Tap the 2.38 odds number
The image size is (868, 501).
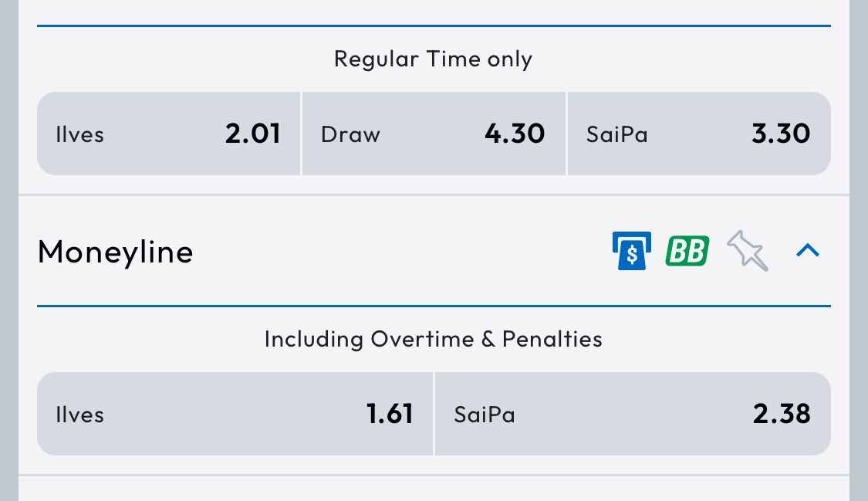click(x=782, y=415)
